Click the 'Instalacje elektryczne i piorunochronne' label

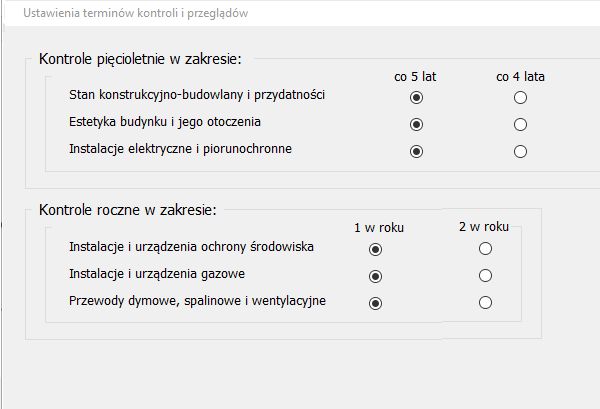click(x=180, y=149)
